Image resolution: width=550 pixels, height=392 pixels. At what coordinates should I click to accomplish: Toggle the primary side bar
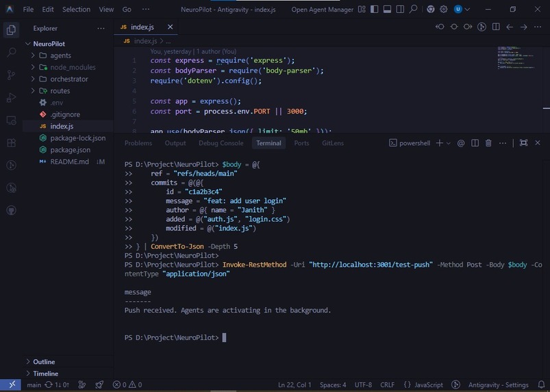[374, 9]
